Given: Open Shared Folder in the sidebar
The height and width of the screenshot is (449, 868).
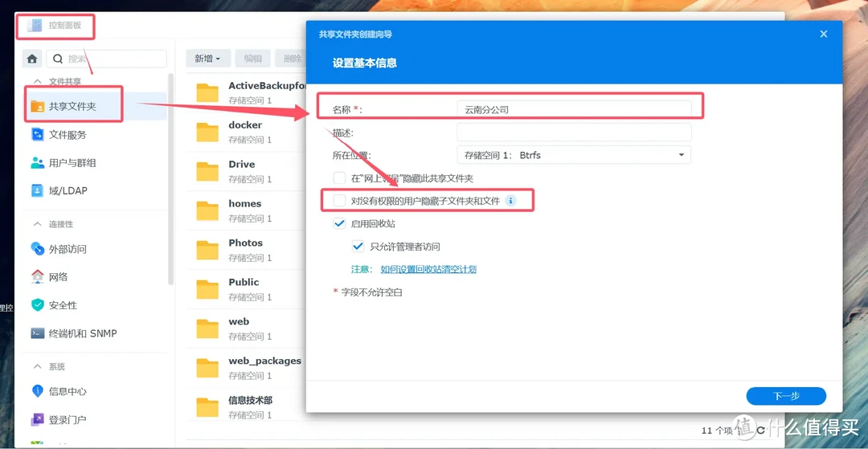Looking at the screenshot, I should [95, 106].
